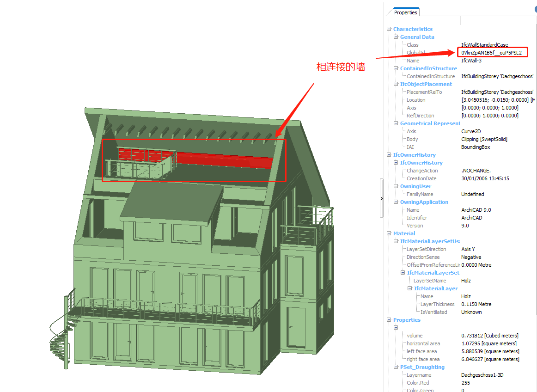Image resolution: width=537 pixels, height=392 pixels.
Task: Collapse the General Data section
Action: [x=396, y=37]
